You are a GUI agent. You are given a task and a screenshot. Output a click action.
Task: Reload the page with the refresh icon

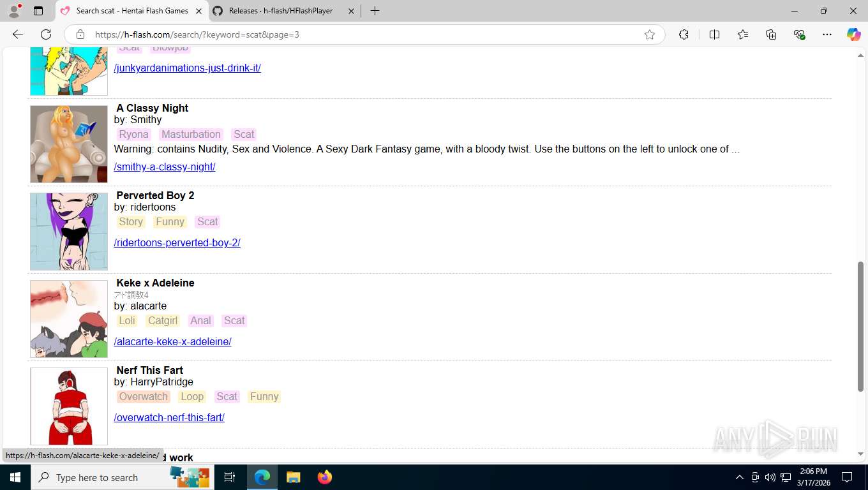(46, 34)
